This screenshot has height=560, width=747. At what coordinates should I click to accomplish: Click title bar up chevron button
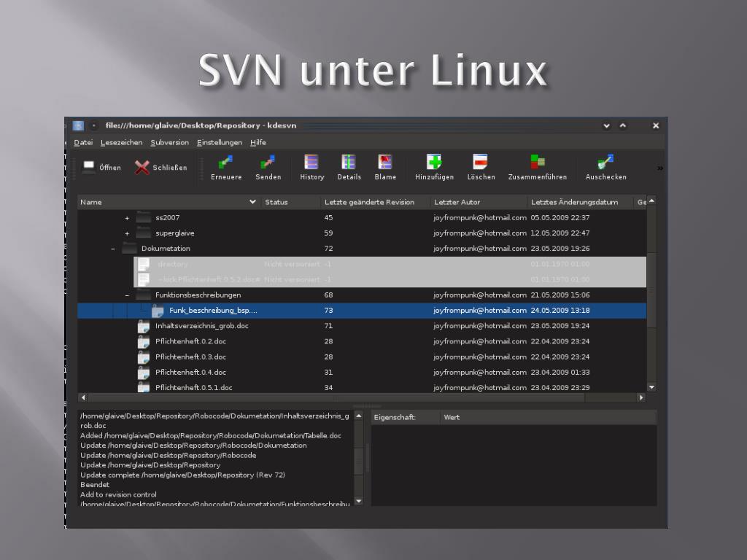[623, 125]
